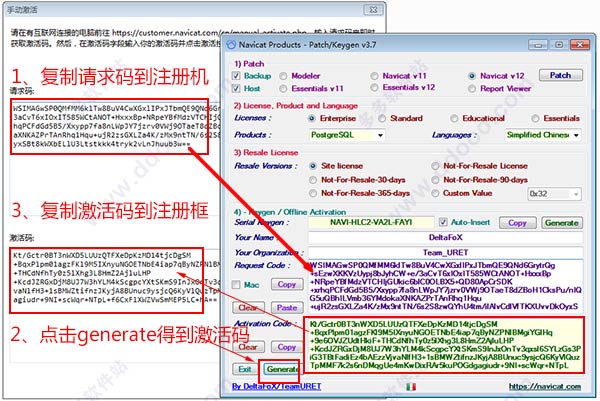600x401 pixels.
Task: Choose the Enterprise license radio
Action: click(312, 119)
